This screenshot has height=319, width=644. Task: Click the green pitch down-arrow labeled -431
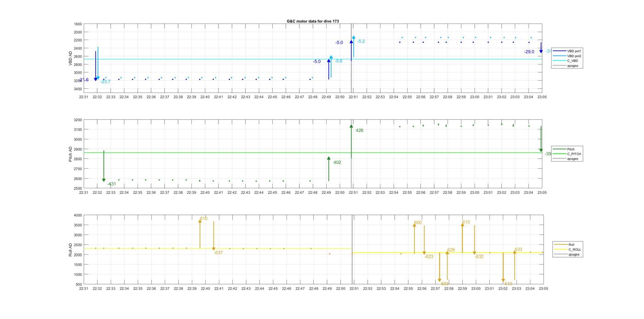coord(103,166)
